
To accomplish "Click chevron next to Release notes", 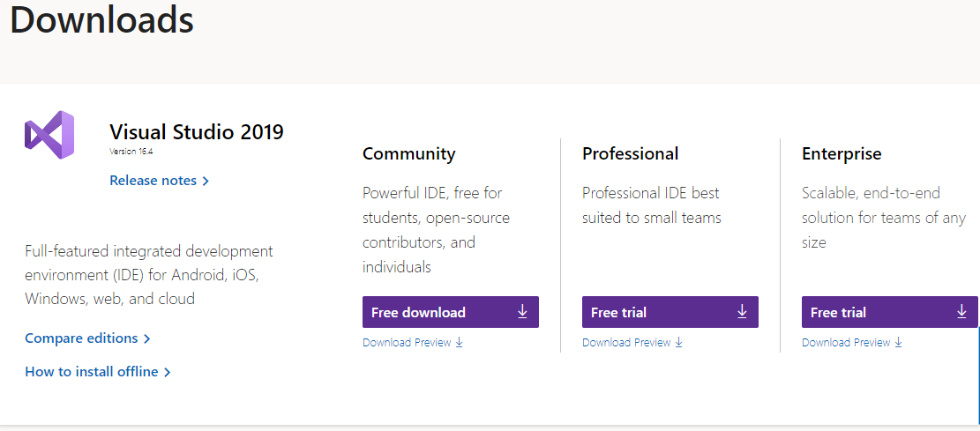I will pyautogui.click(x=206, y=182).
